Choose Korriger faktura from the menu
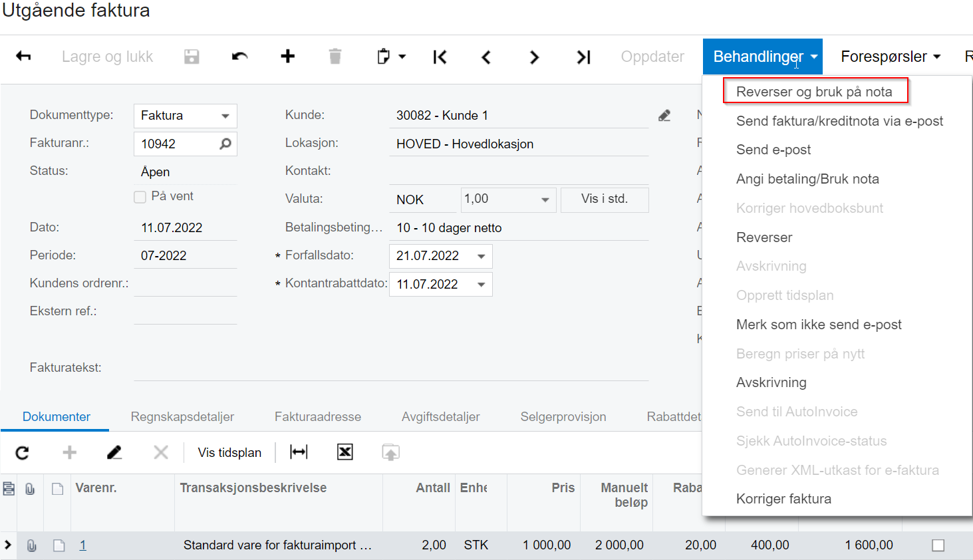This screenshot has height=560, width=973. [783, 499]
